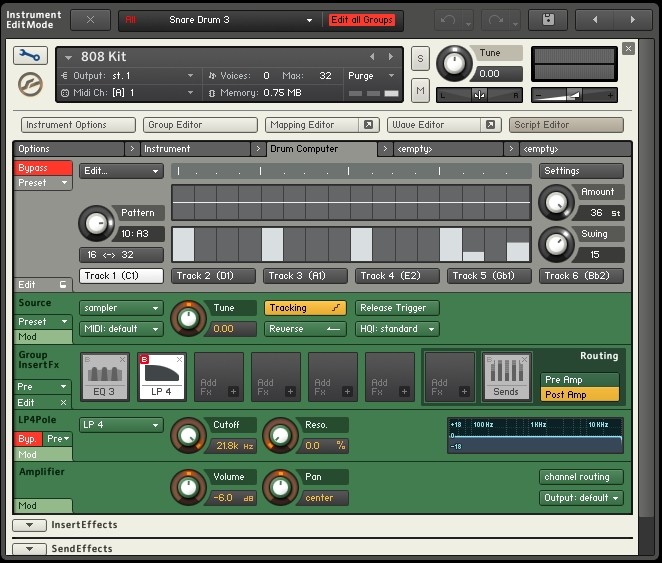
Task: Open the MIDI: default dropdown
Action: (x=121, y=329)
